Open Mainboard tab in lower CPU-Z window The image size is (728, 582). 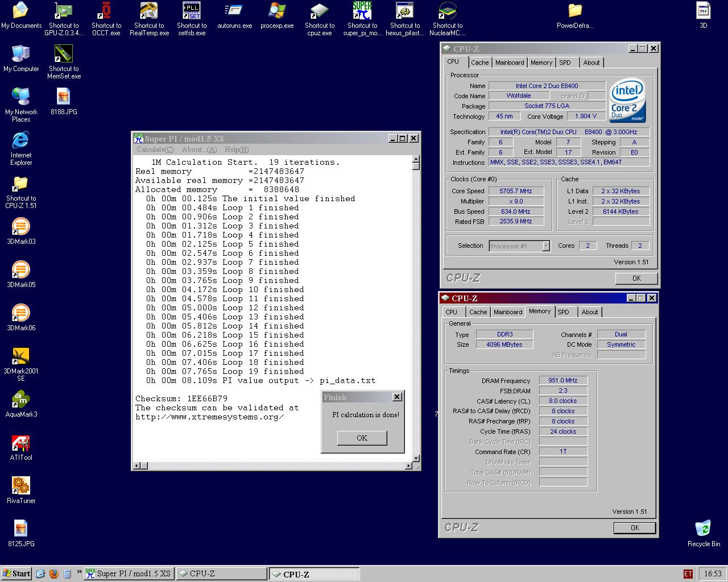click(508, 312)
